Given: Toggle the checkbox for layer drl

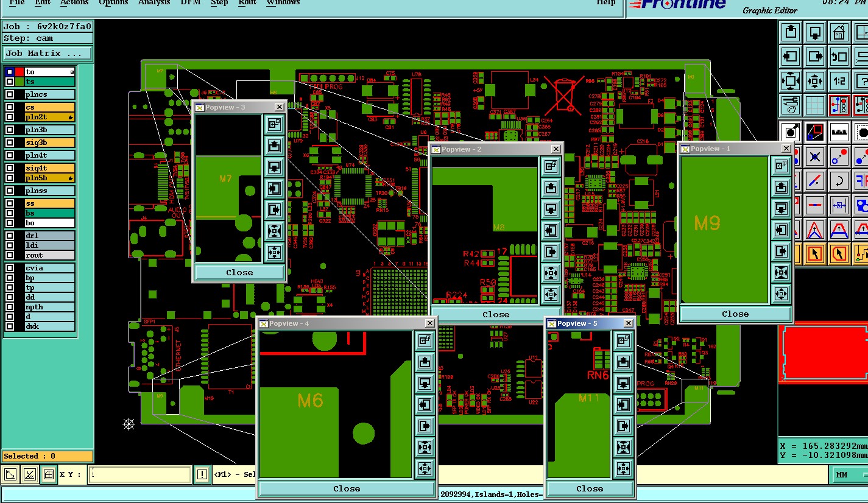Looking at the screenshot, I should click(x=10, y=236).
